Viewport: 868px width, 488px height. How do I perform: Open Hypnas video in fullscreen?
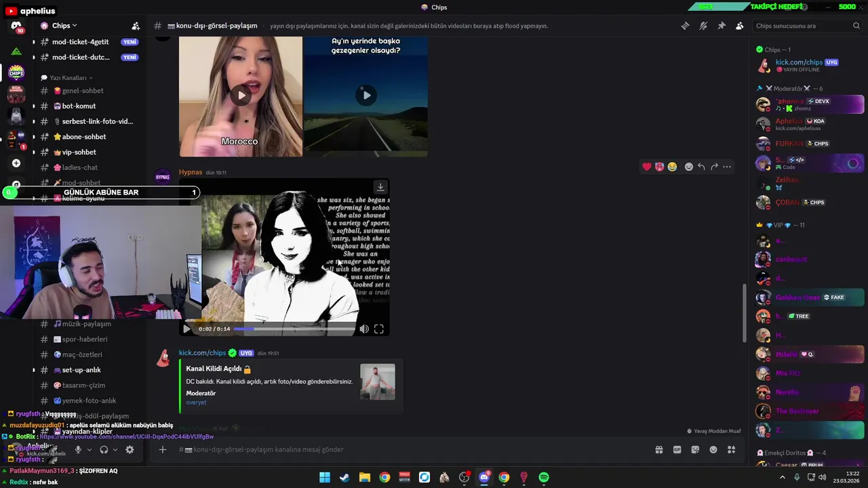click(379, 329)
